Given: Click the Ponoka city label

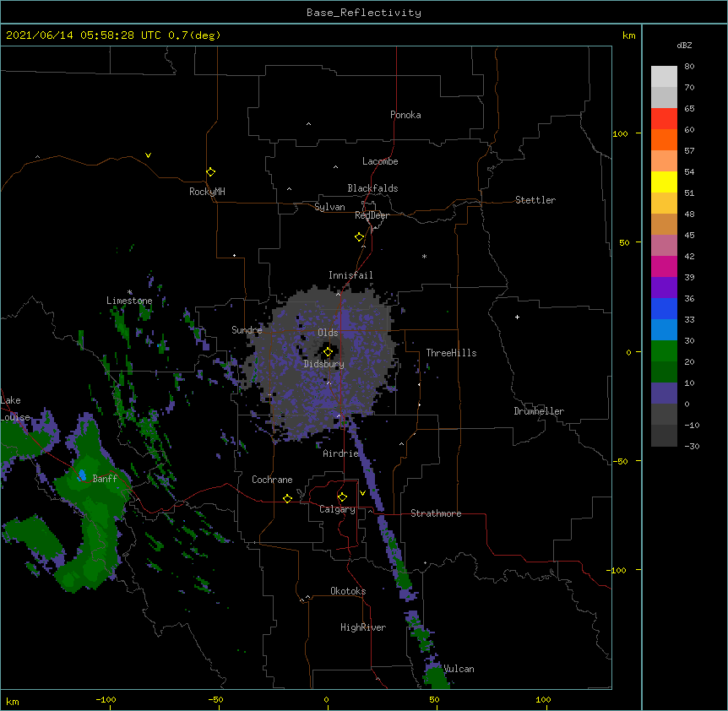Looking at the screenshot, I should point(405,115).
